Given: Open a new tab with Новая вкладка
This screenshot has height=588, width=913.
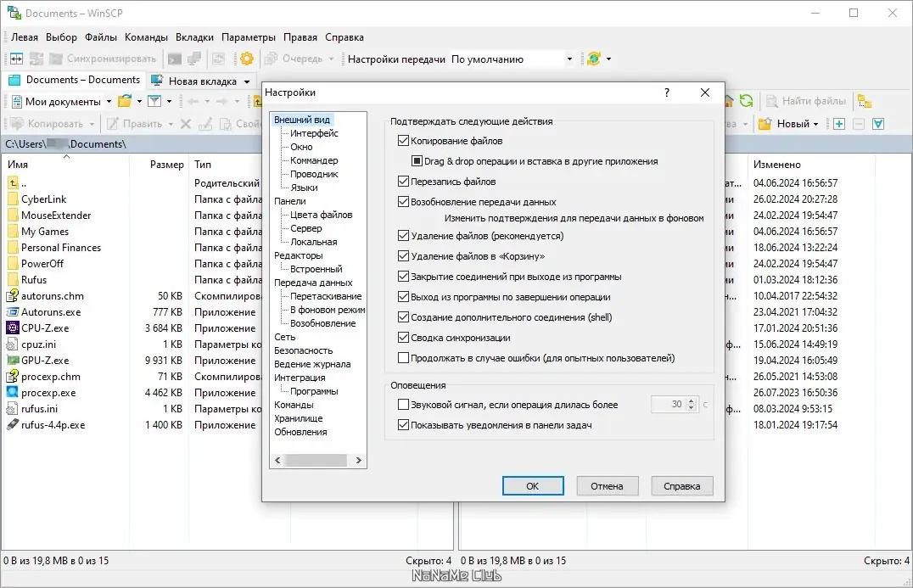Looking at the screenshot, I should click(x=202, y=80).
